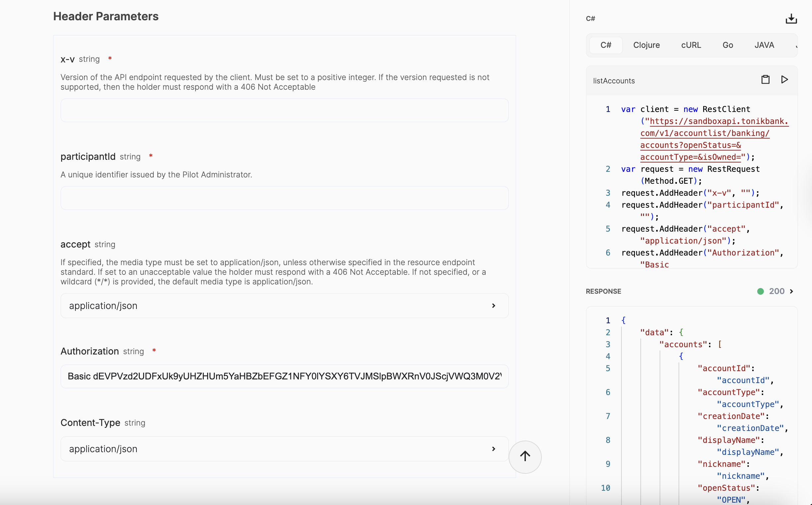Screen dimensions: 812x505
Task: Click the chevron in accept dropdown
Action: pos(493,306)
